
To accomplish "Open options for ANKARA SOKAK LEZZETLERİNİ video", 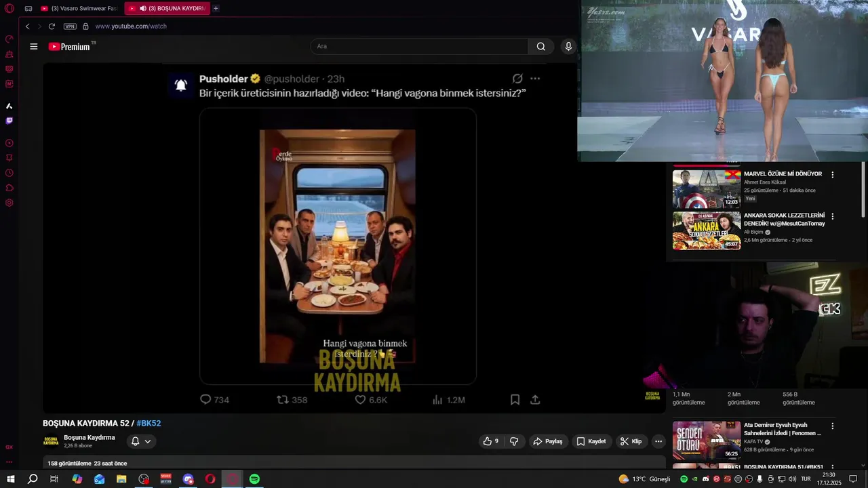I will [x=833, y=216].
